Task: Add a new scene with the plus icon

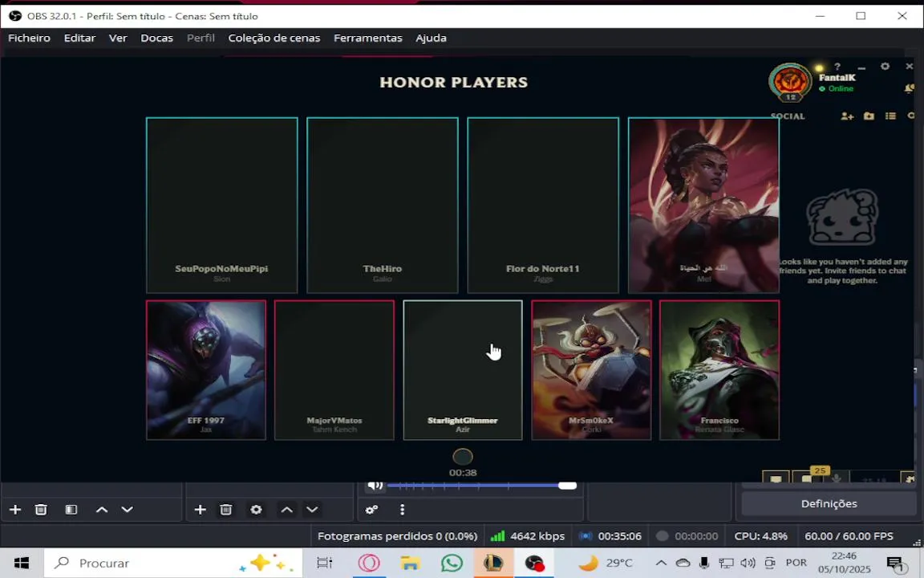Action: click(x=15, y=510)
